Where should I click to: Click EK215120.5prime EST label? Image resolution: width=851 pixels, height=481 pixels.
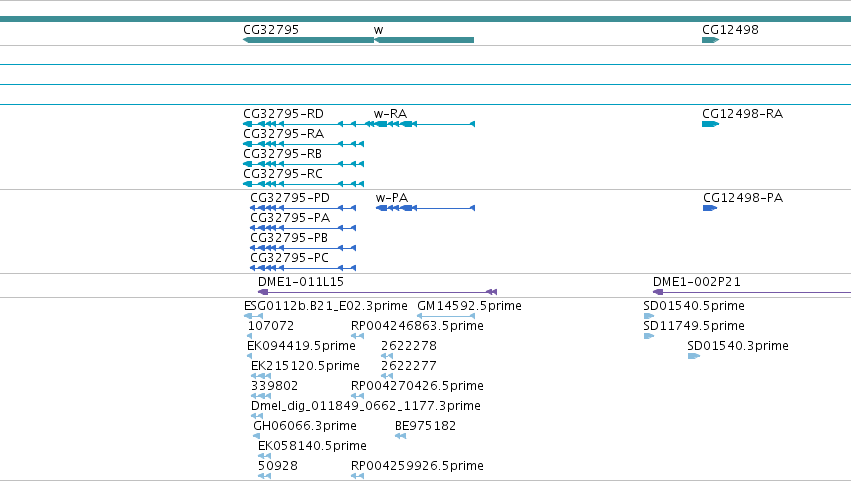click(x=305, y=366)
